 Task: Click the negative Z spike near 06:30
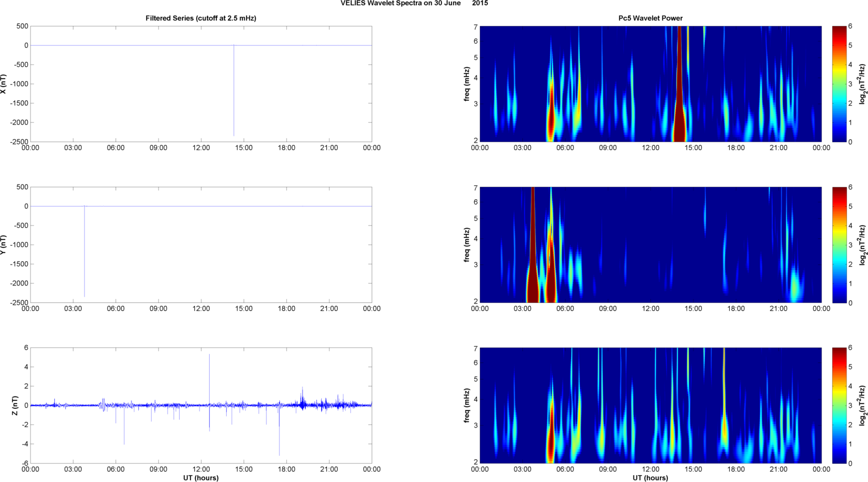pos(124,425)
